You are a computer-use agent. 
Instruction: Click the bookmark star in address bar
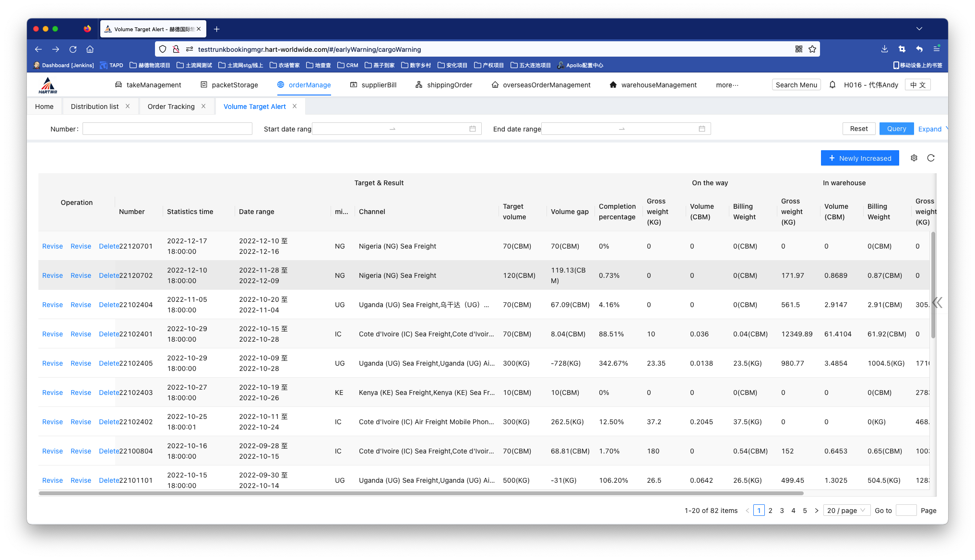pyautogui.click(x=812, y=49)
